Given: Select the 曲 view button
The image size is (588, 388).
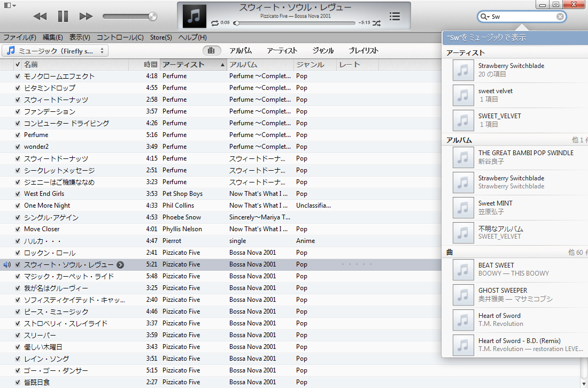Looking at the screenshot, I should coord(212,50).
